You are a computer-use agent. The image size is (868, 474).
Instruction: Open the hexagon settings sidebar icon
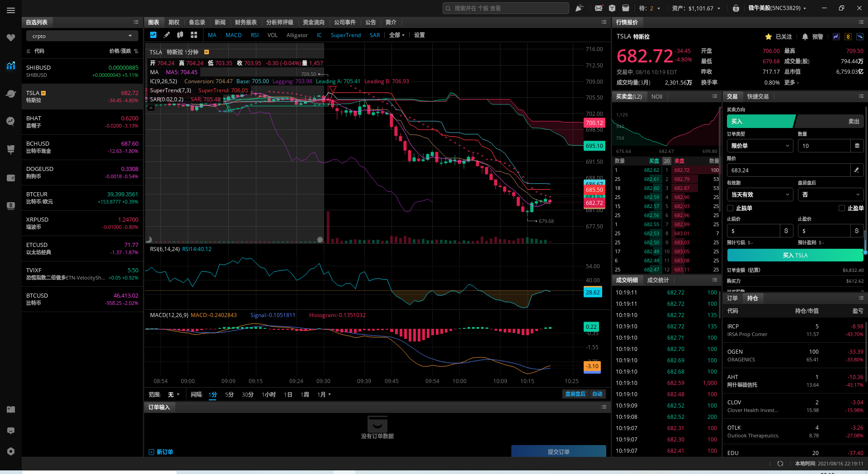click(x=11, y=451)
